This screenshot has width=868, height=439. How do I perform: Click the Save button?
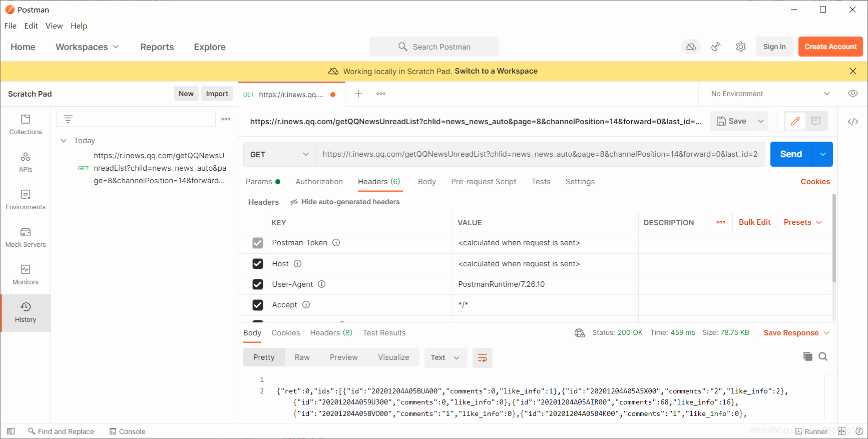731,121
